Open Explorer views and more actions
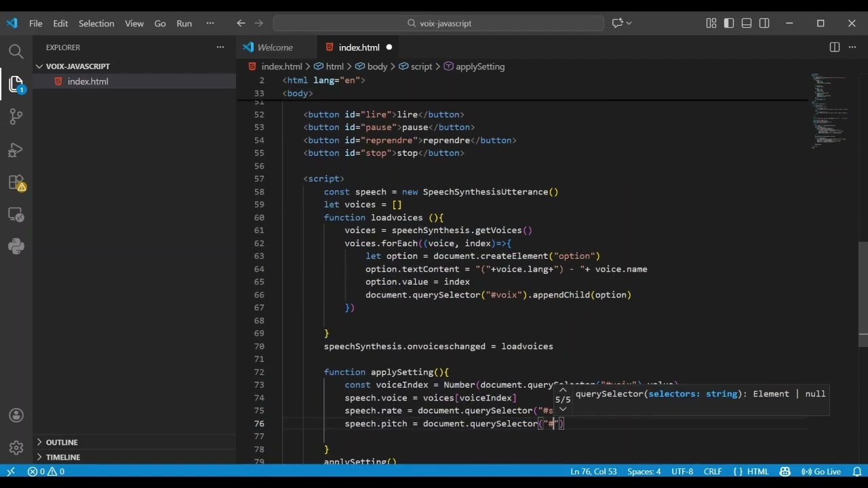This screenshot has height=488, width=868. pyautogui.click(x=220, y=47)
